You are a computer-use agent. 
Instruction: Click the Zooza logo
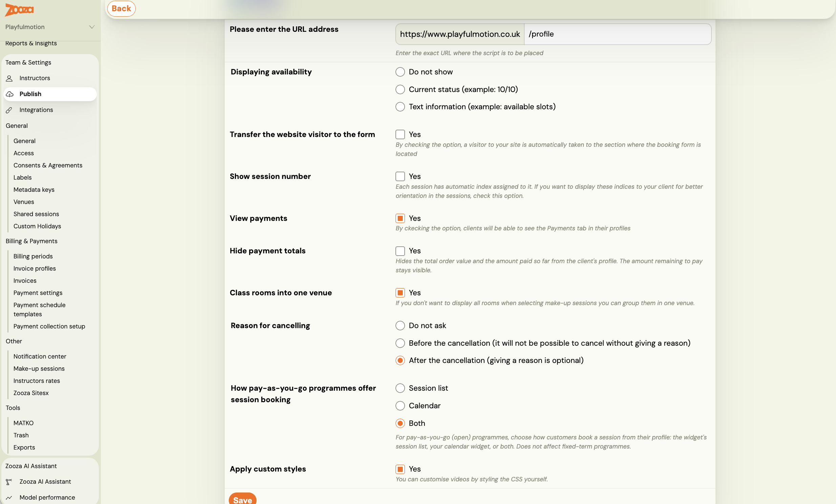point(19,9)
